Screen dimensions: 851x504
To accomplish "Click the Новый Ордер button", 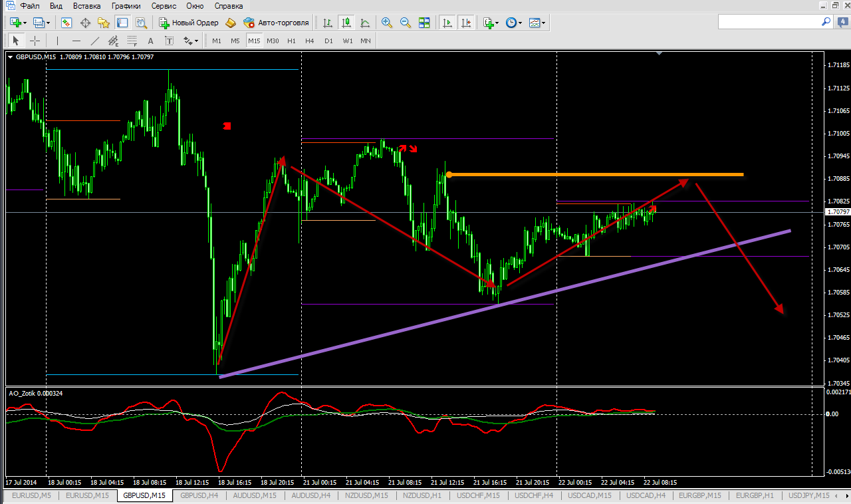I will pos(189,23).
